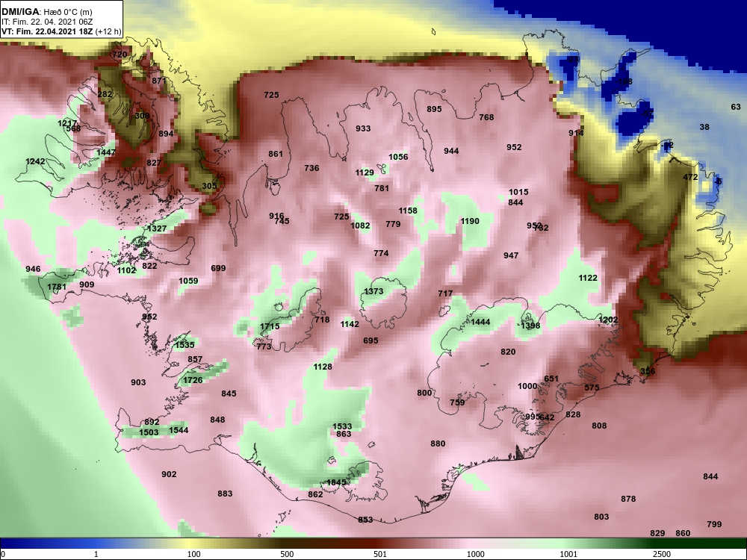Click the 1373 value inside the glacier outline

[373, 291]
